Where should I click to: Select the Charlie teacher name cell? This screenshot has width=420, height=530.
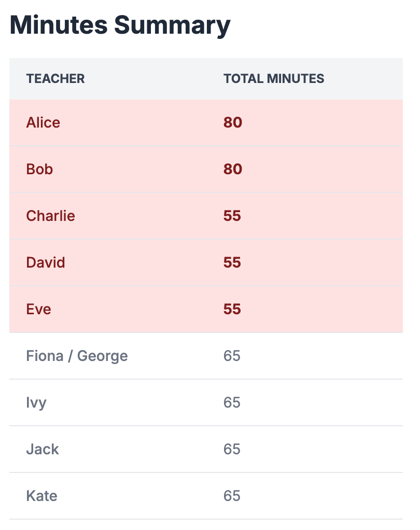coord(51,216)
